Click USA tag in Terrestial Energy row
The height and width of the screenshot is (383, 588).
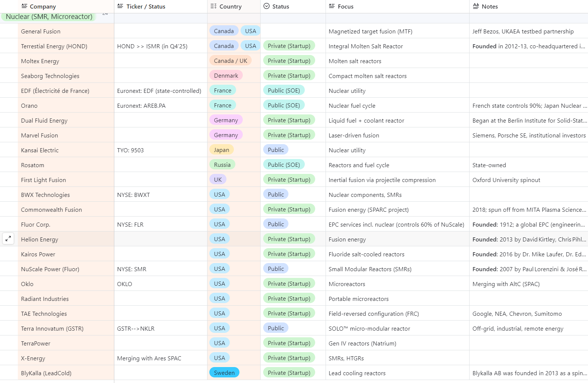click(x=251, y=46)
